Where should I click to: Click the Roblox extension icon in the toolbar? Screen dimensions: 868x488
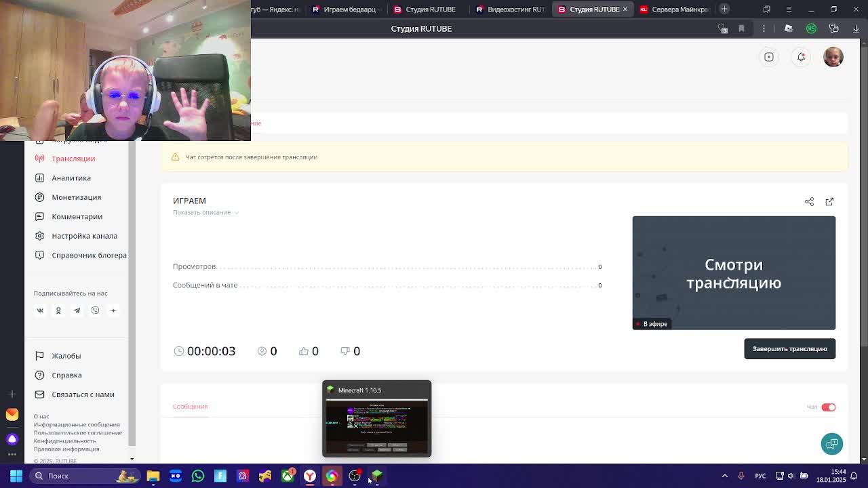(x=788, y=28)
